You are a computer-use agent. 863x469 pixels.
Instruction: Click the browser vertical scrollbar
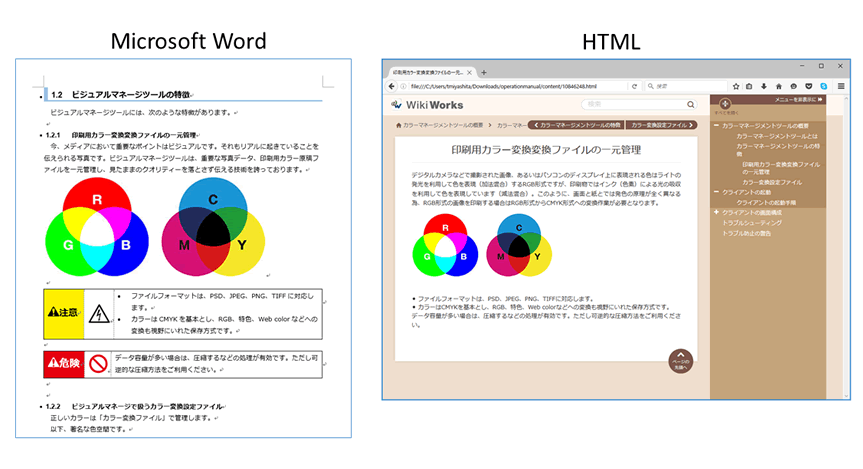click(846, 247)
